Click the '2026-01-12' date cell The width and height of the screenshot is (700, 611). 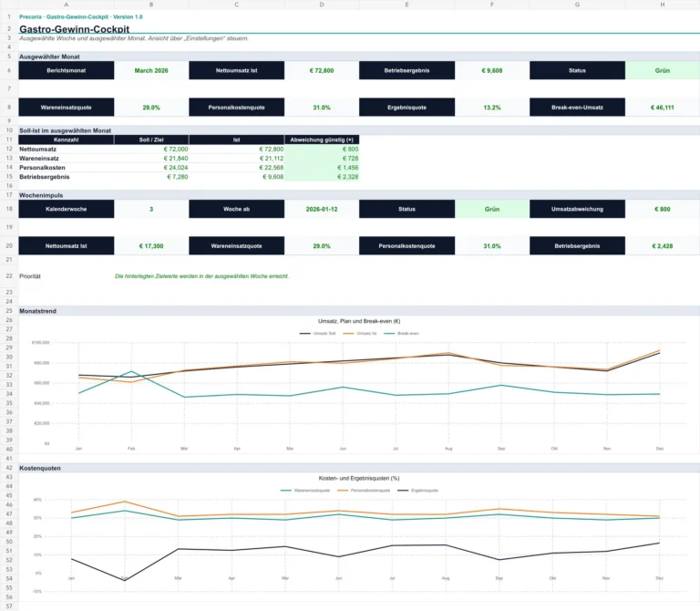coord(322,209)
